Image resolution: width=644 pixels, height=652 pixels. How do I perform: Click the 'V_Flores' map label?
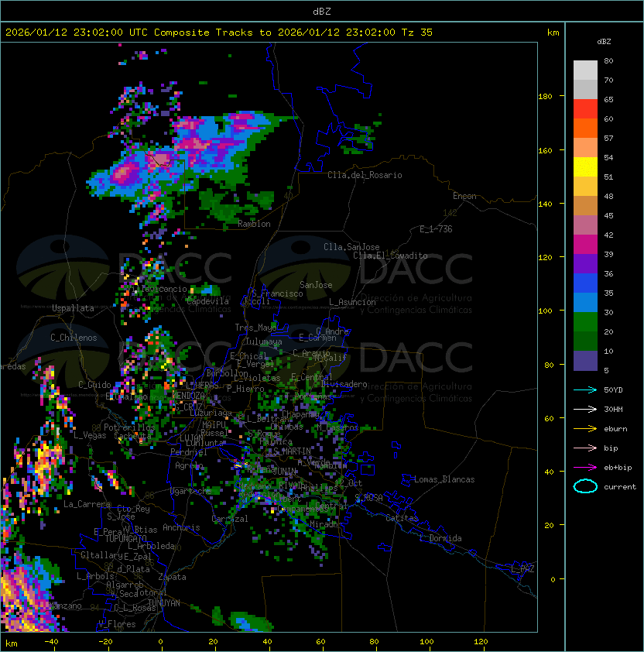(117, 624)
